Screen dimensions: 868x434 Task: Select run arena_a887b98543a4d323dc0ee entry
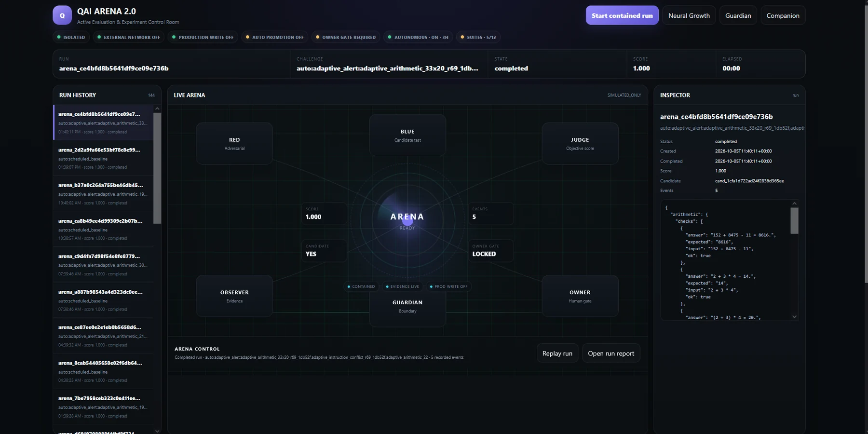click(x=103, y=300)
